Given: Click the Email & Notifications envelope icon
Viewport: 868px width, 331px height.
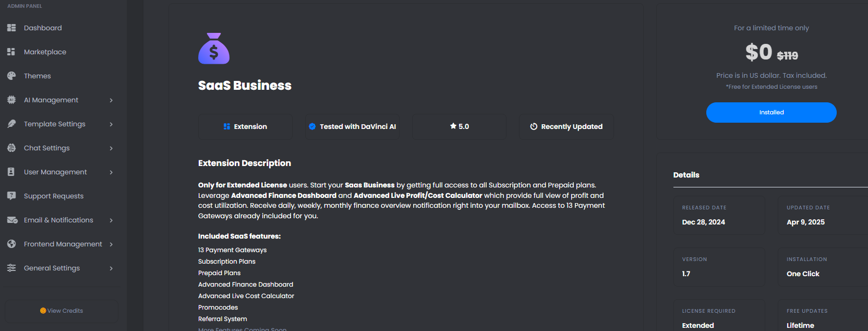Looking at the screenshot, I should point(11,220).
